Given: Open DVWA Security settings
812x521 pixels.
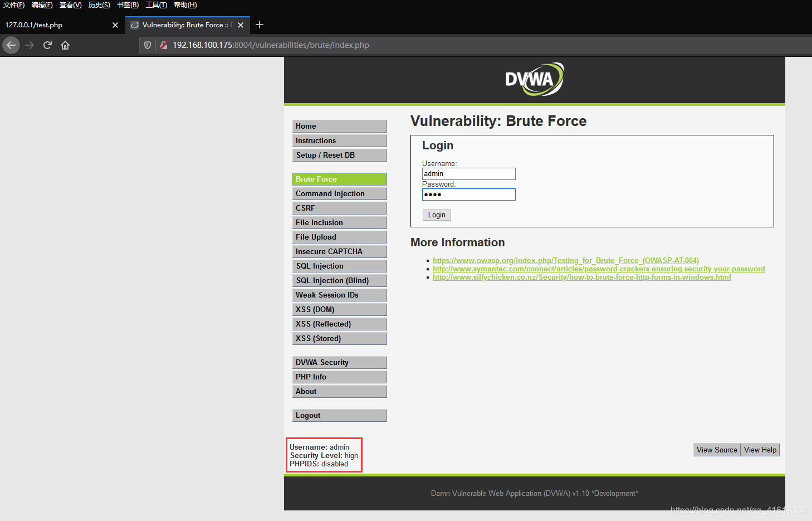Looking at the screenshot, I should [x=340, y=362].
